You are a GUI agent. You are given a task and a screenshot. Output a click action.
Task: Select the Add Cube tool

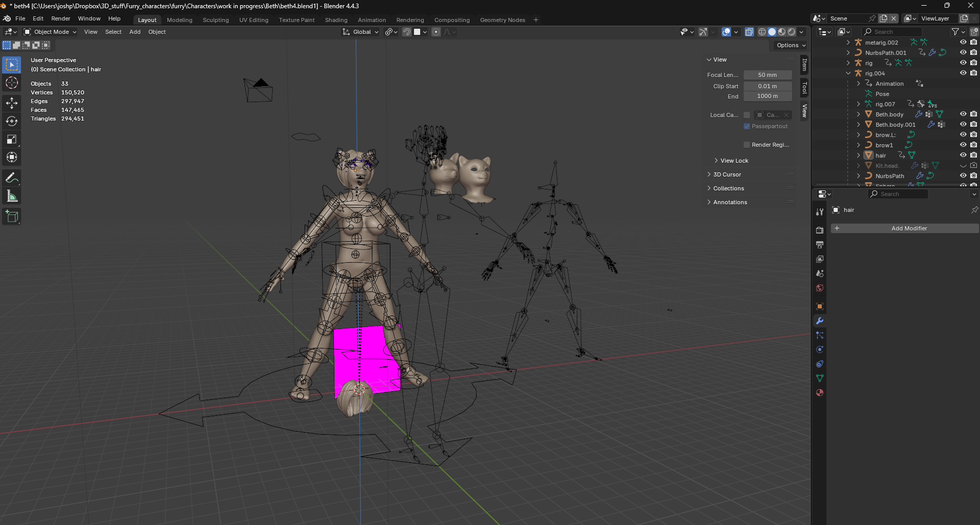coord(12,217)
